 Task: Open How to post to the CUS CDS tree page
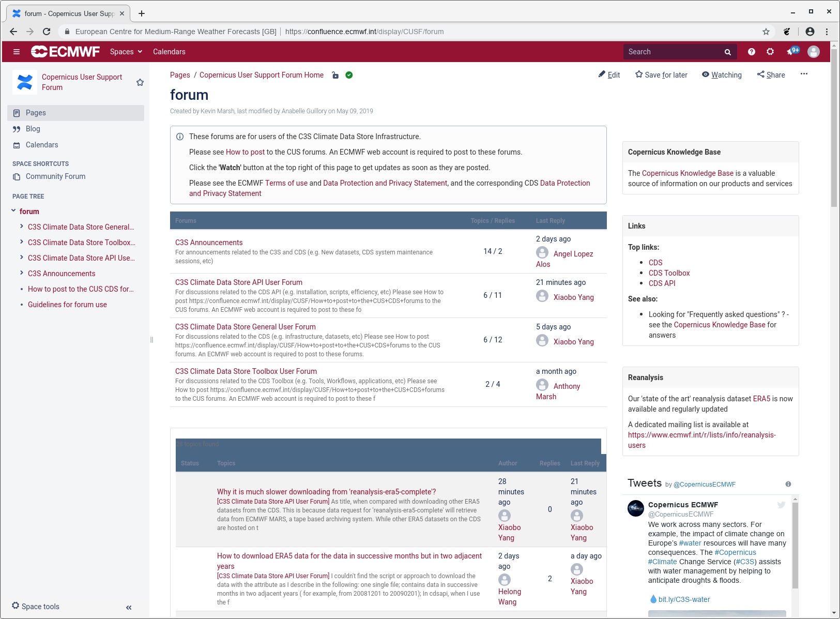[81, 289]
